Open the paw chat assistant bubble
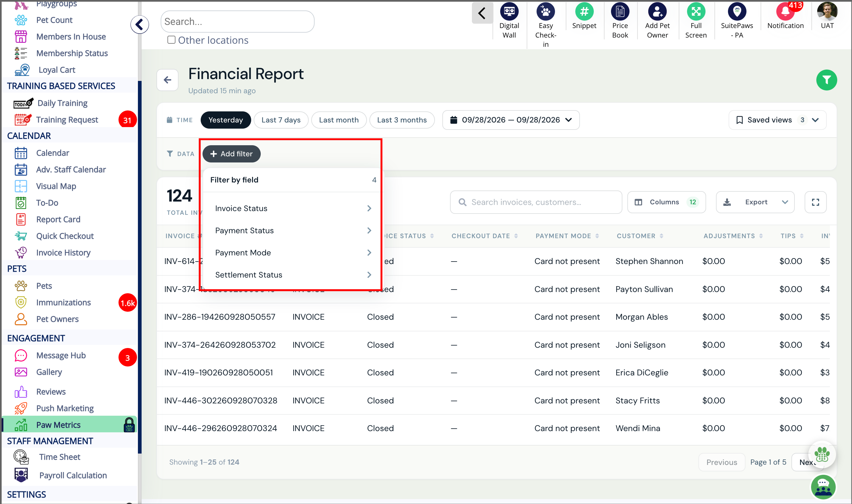This screenshot has height=504, width=852. point(822,454)
